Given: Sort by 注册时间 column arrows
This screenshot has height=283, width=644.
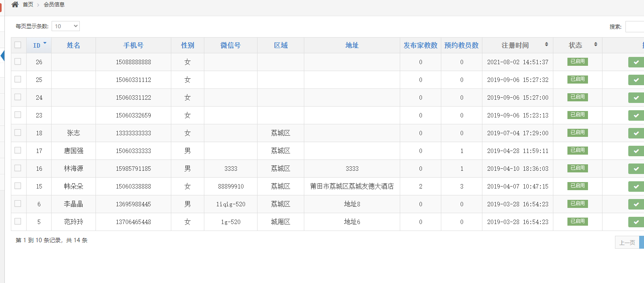Looking at the screenshot, I should coord(546,44).
